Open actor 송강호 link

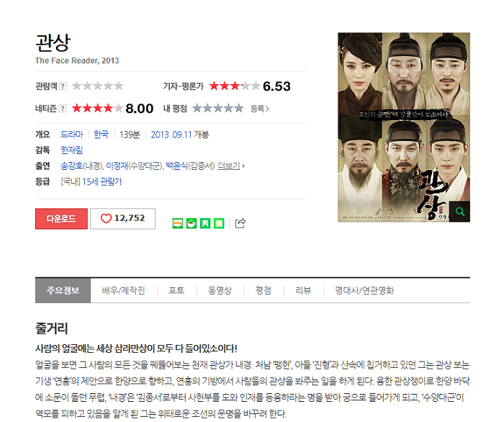[x=72, y=166]
